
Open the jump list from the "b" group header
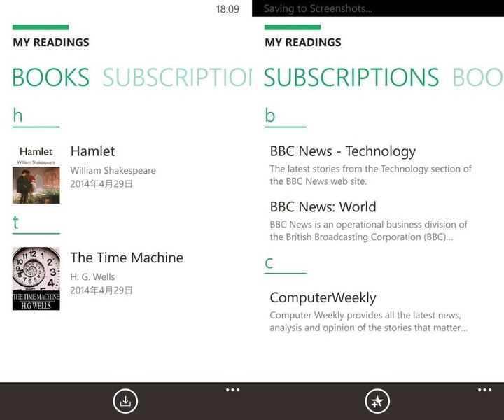point(270,115)
